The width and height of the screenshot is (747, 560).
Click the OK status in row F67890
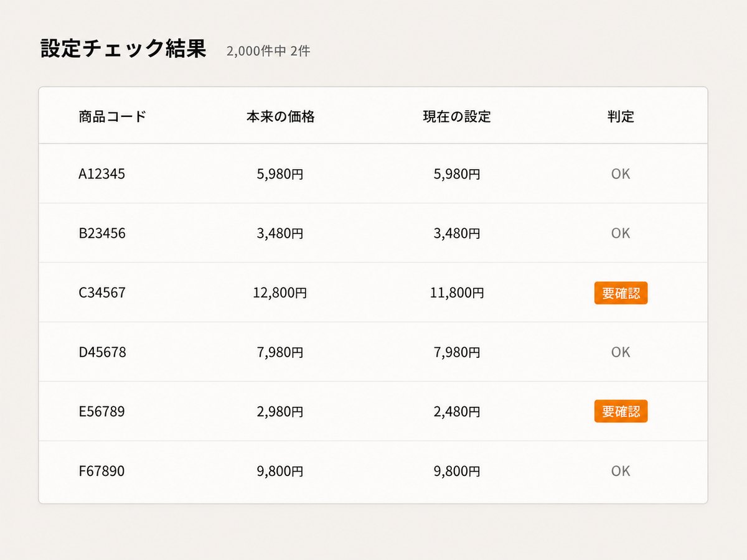[621, 471]
